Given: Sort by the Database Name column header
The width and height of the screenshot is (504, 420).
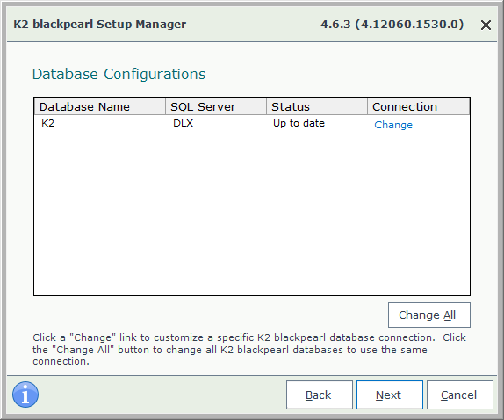Looking at the screenshot, I should coord(99,106).
